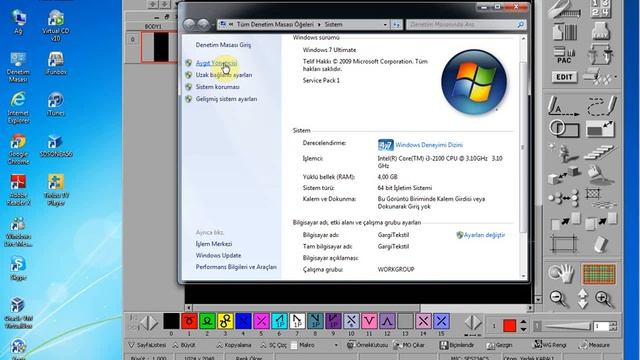Image resolution: width=640 pixels, height=360 pixels.
Task: Select pink V stitch symbol number 11
Action: (x=369, y=321)
